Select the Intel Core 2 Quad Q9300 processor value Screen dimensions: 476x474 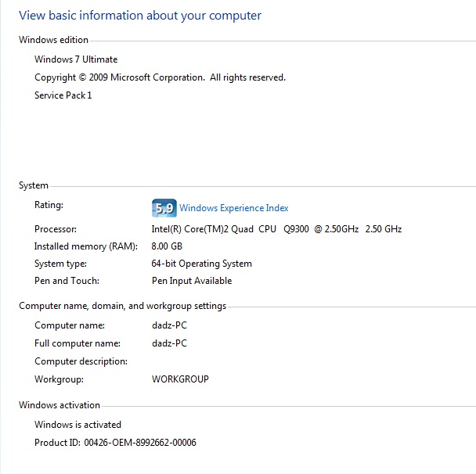point(276,229)
